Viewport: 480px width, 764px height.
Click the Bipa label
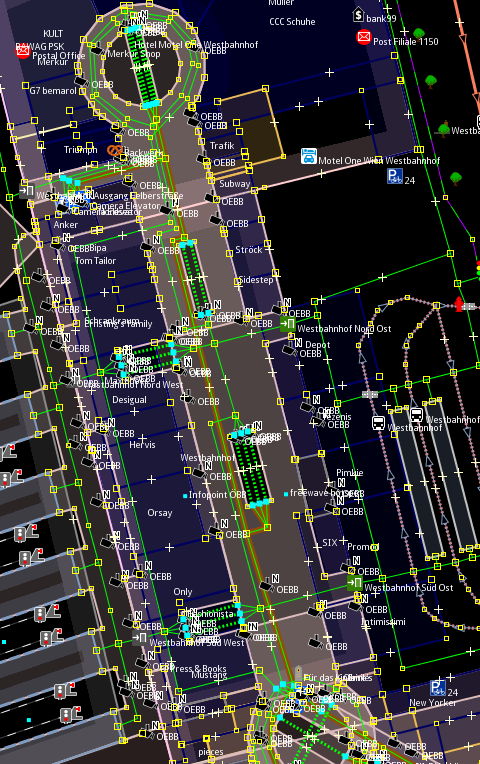coord(97,248)
